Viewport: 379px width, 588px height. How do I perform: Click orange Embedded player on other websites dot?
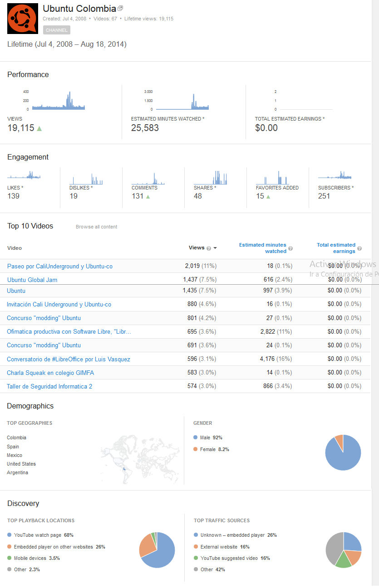pos(10,547)
